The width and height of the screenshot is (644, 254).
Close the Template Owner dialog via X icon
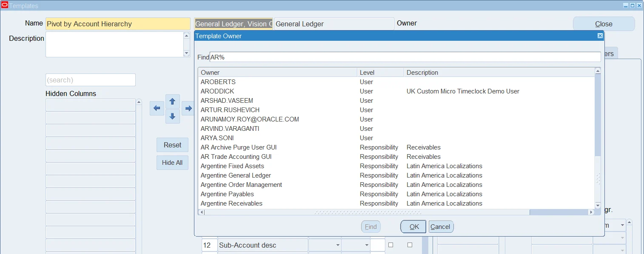pyautogui.click(x=600, y=36)
